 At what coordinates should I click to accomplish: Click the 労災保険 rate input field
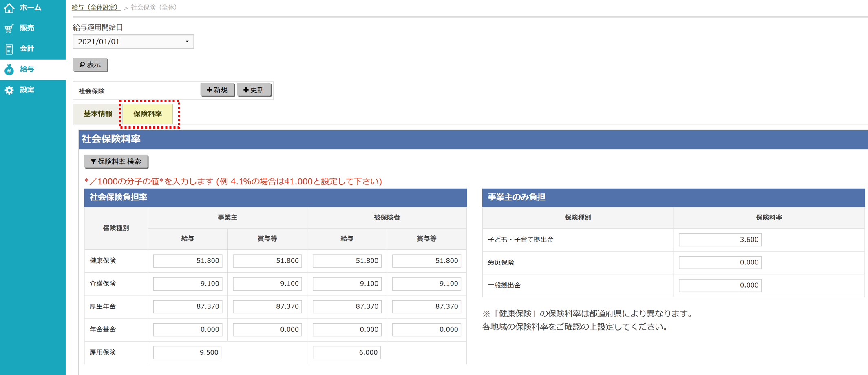[x=720, y=262]
